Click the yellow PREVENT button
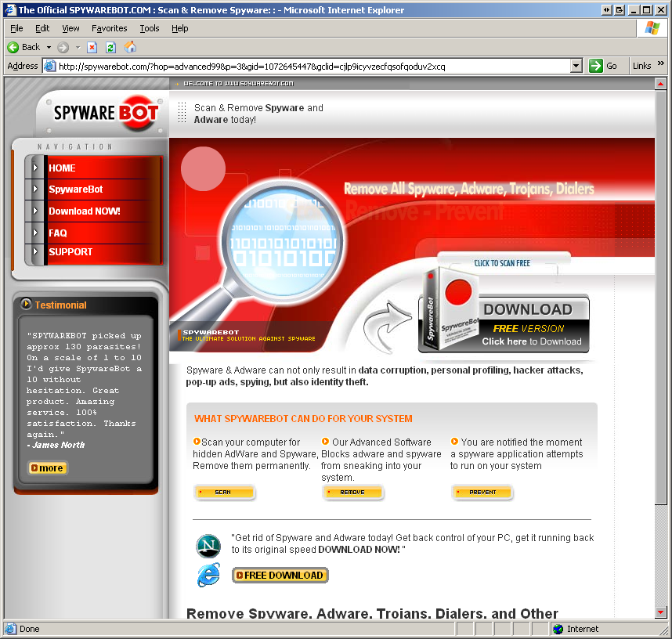 click(482, 492)
